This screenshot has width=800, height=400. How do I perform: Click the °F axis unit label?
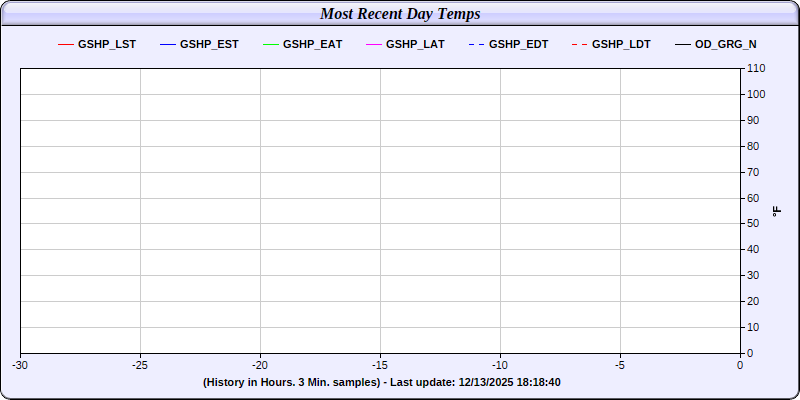777,211
